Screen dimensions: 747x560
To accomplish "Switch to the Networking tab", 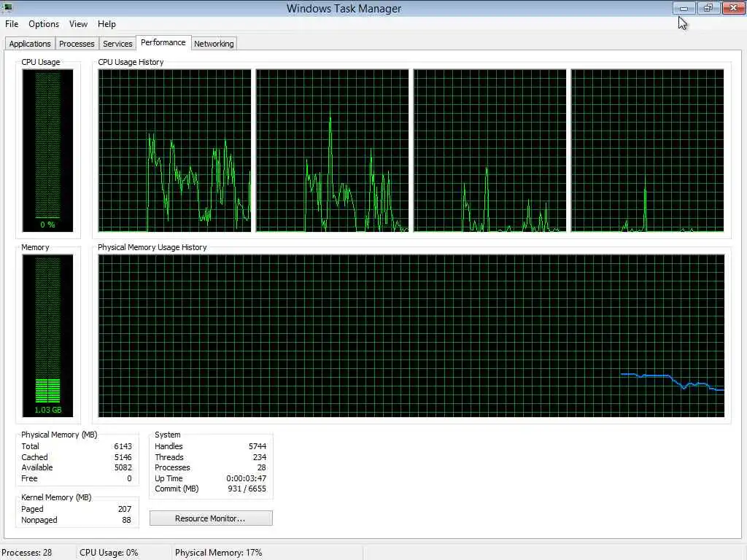I will pos(214,44).
